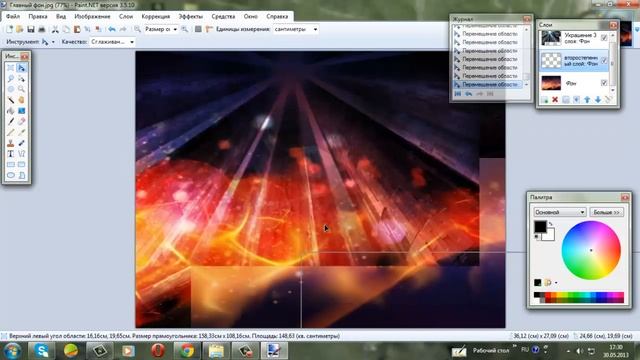This screenshot has width=640, height=360.
Task: Select the Recolor tool
Action: pyautogui.click(x=21, y=143)
